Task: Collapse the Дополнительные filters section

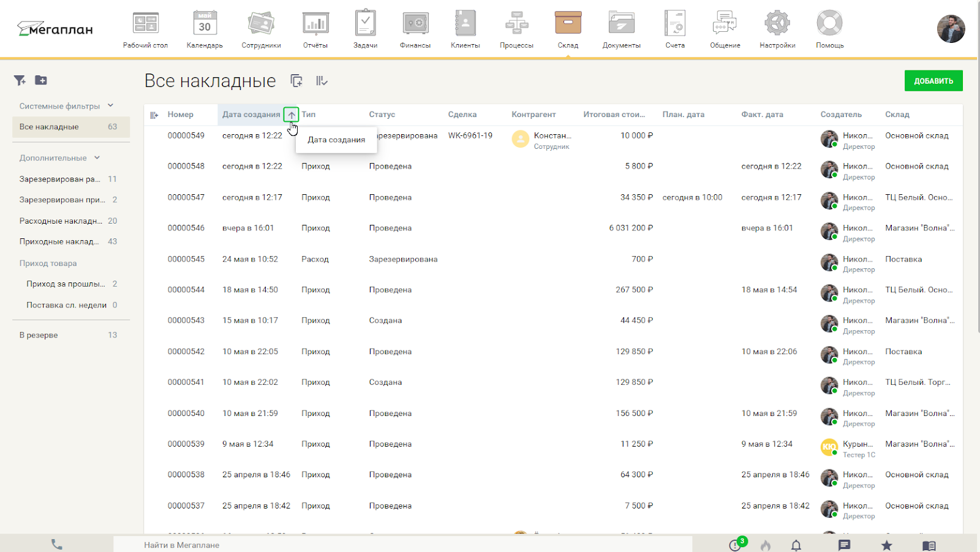Action: point(97,157)
